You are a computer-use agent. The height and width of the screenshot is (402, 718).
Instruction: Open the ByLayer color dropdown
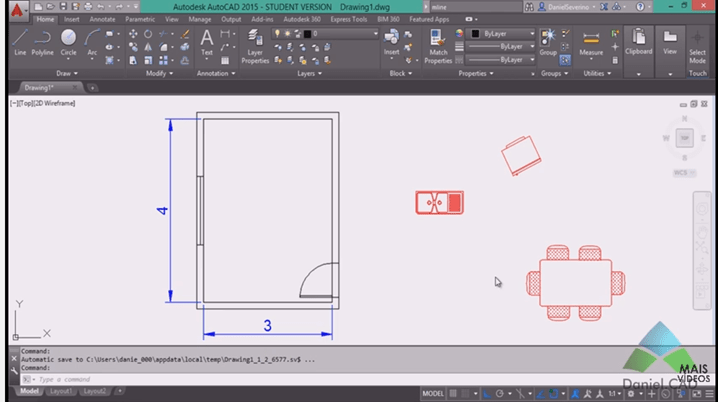pos(502,33)
